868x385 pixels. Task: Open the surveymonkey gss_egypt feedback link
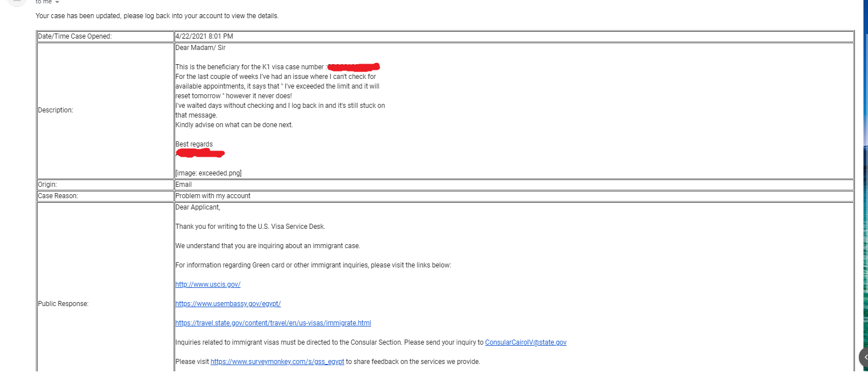[x=277, y=362]
